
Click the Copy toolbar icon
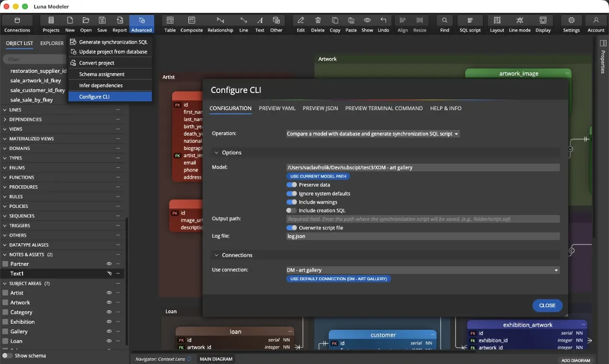coord(335,24)
